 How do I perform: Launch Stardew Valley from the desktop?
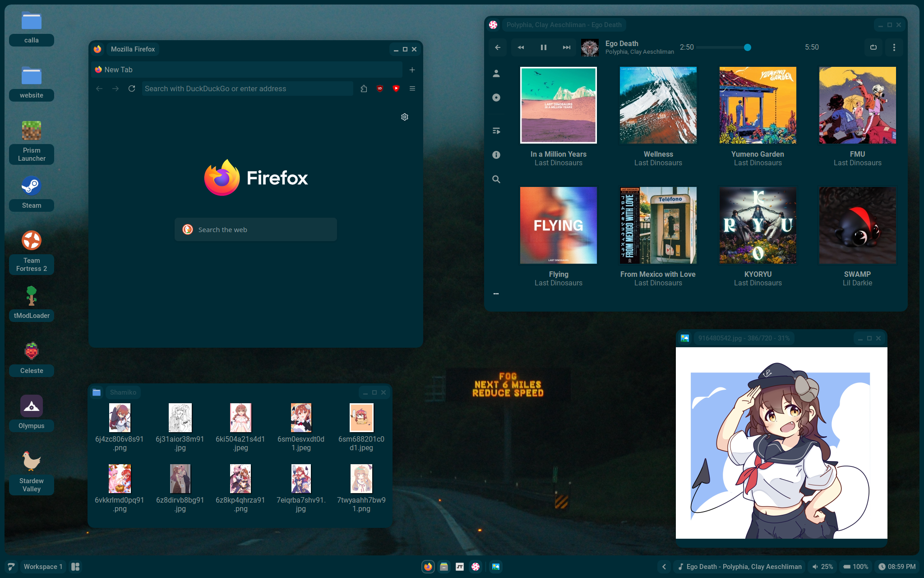tap(32, 472)
